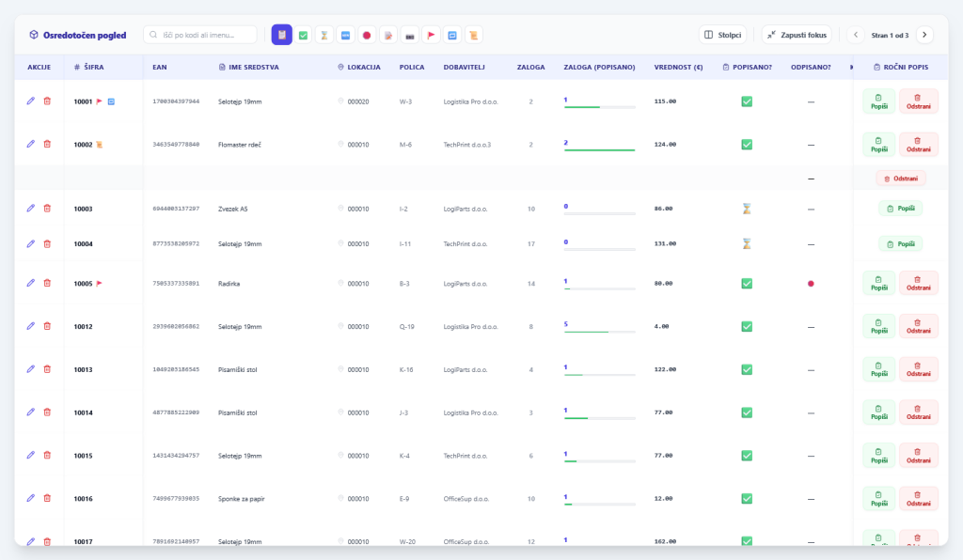Toggle the green checkmark filter in toolbar
This screenshot has height=560, width=963.
(303, 35)
